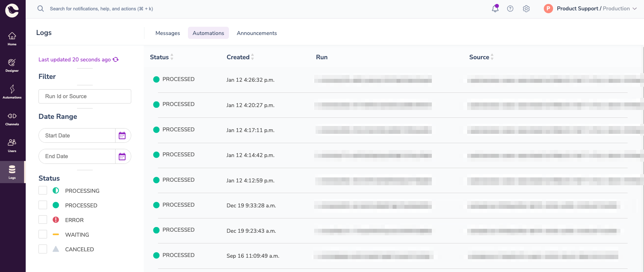Click the refresh icon beside Last updated
This screenshot has width=644, height=272.
[116, 60]
